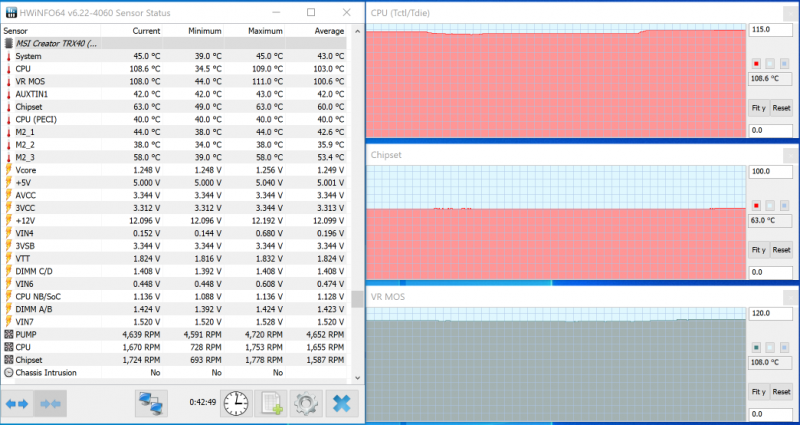
Task: Click the light blue swatch in CPU graph
Action: tap(784, 64)
